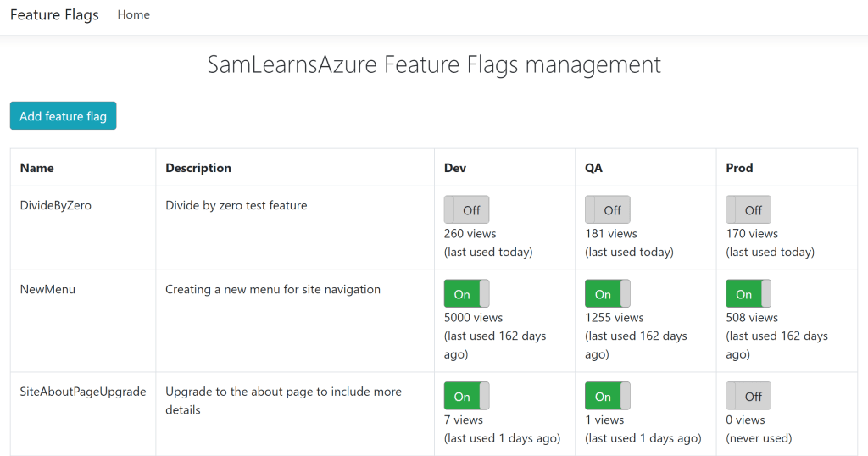The image size is (868, 456).
Task: Click the NewMenu feature name
Action: coord(47,289)
